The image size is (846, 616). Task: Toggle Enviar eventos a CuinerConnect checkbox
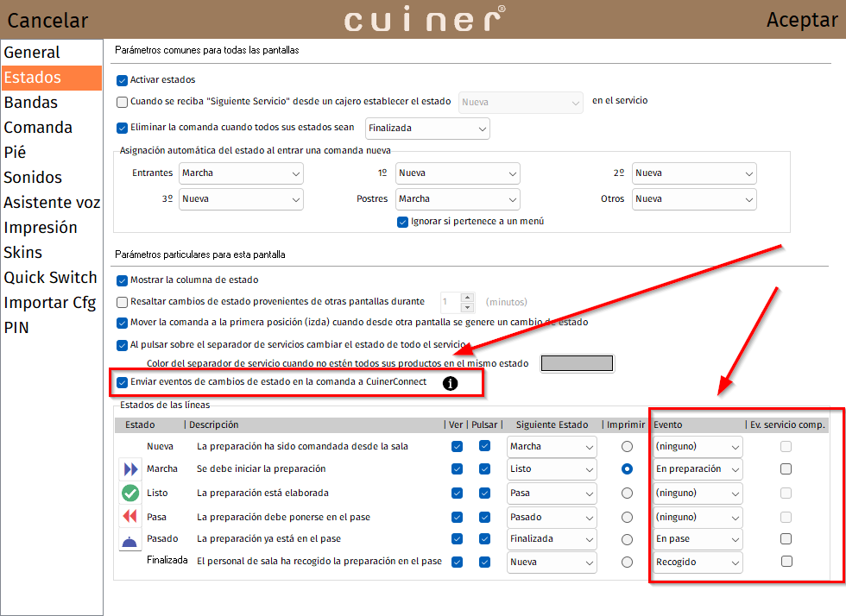[x=122, y=382]
